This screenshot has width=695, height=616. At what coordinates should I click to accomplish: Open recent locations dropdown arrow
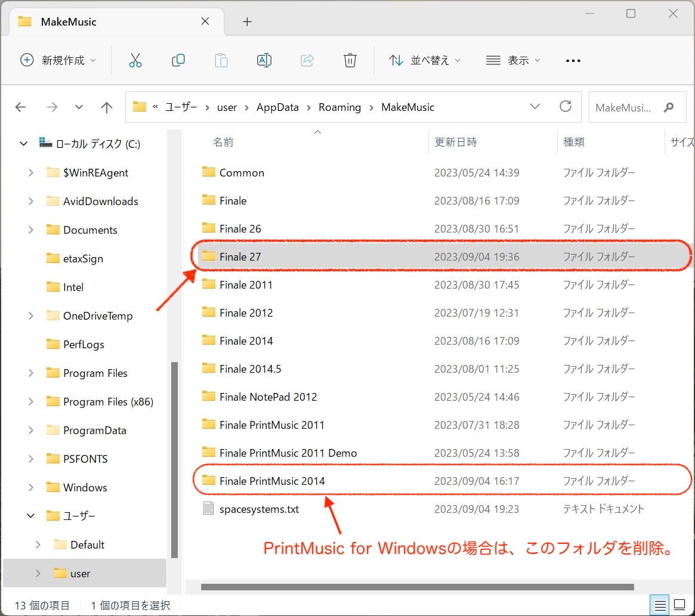point(79,107)
